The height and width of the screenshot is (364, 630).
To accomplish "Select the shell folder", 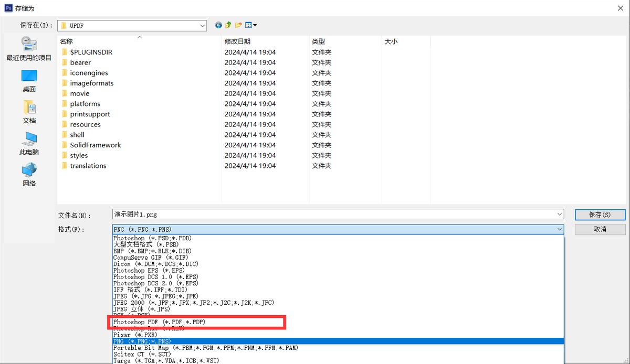I will tap(72, 135).
